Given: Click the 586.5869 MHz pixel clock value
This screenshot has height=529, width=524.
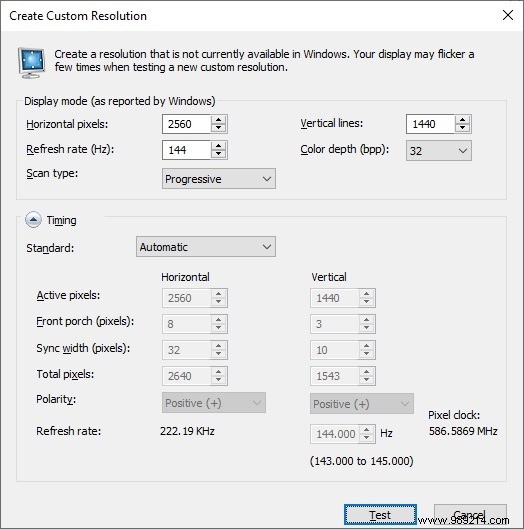Looking at the screenshot, I should pyautogui.click(x=463, y=431).
